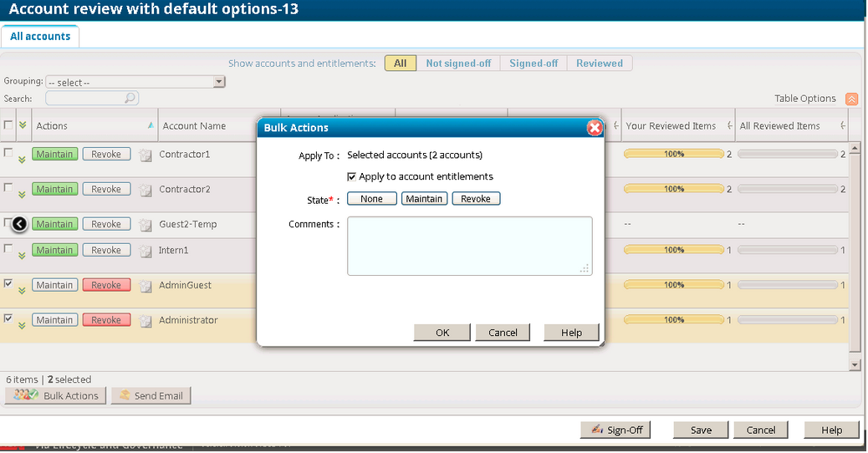Viewport: 868px width, 453px height.
Task: Select the Not signed-off filter
Action: pos(458,64)
